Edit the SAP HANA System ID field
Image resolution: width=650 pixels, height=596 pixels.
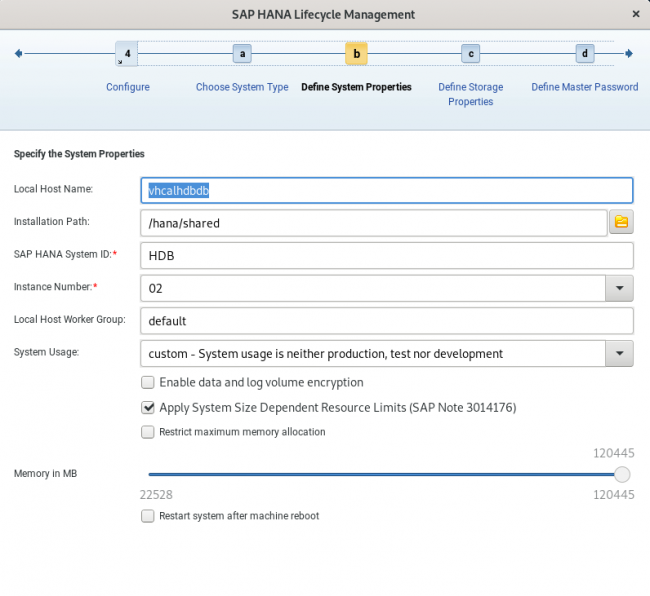(x=387, y=256)
